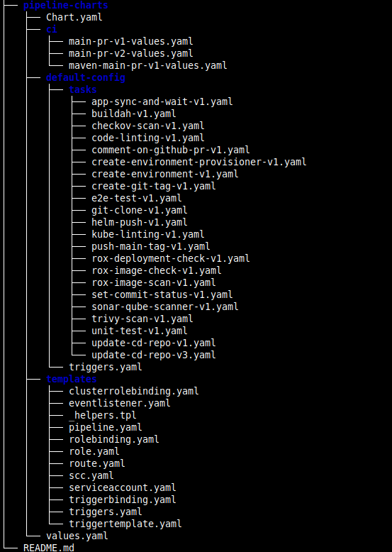
Task: Select triggertemplate.yaml at templates end
Action: pos(125,524)
